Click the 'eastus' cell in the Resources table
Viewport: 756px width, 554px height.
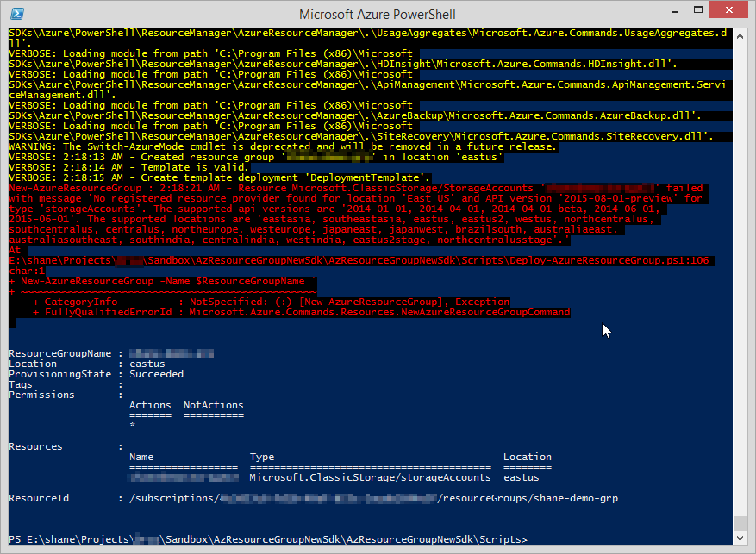point(522,477)
